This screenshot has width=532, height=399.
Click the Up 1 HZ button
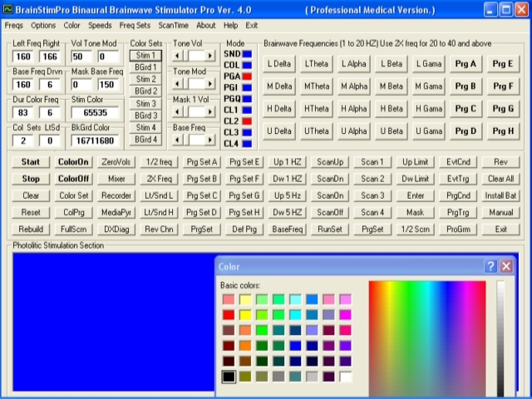(x=288, y=162)
